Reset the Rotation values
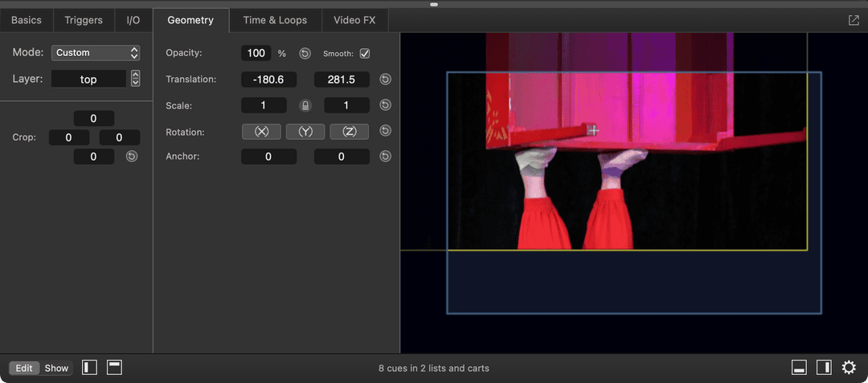This screenshot has width=868, height=383. pyautogui.click(x=385, y=131)
